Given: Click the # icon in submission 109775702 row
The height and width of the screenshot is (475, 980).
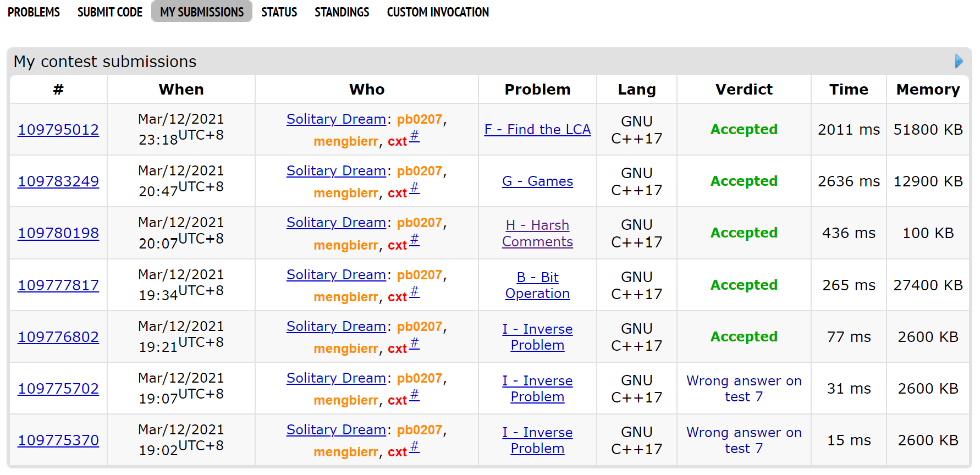Looking at the screenshot, I should click(415, 395).
